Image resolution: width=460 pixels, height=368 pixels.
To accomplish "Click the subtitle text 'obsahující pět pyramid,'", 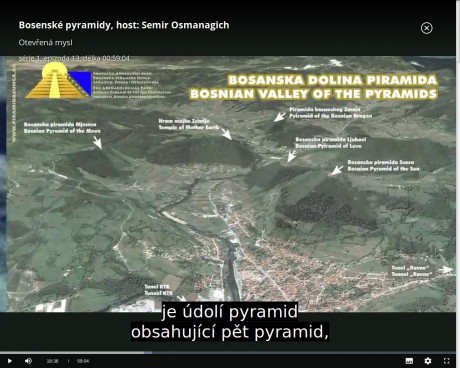I will (x=230, y=332).
